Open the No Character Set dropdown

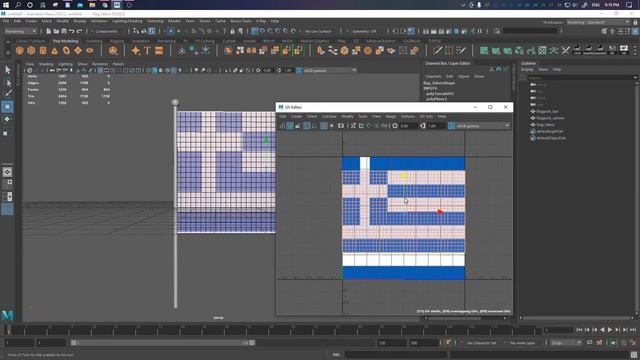click(482, 343)
